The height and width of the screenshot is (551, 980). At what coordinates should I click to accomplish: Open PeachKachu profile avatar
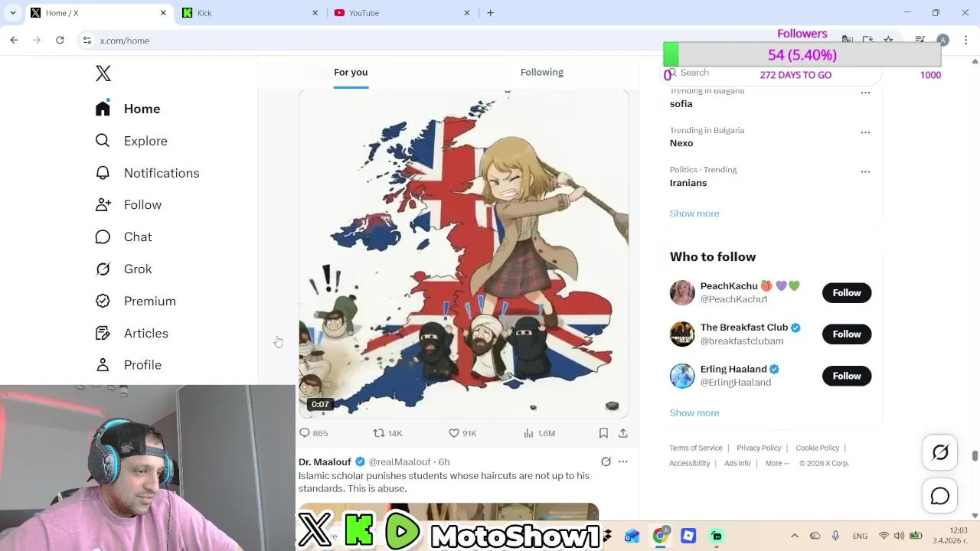(x=682, y=292)
